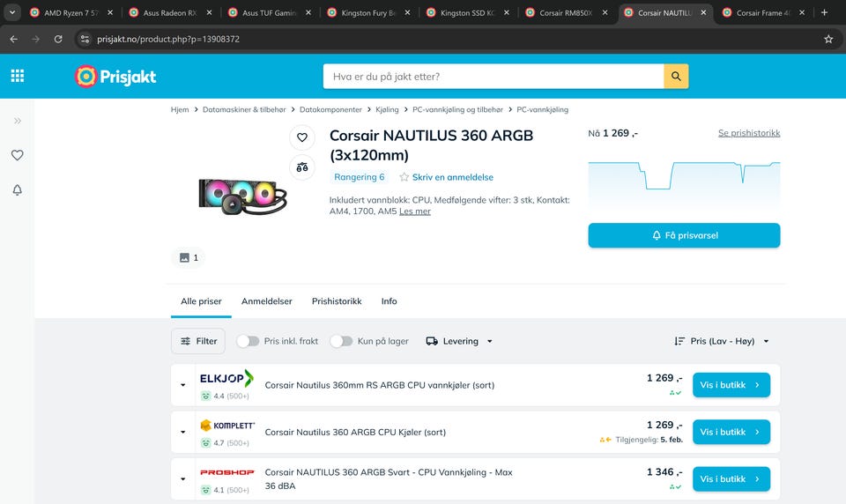Click the orange stock icon by Tilgjengelig 5. feb.
846x504 pixels.
pyautogui.click(x=605, y=440)
